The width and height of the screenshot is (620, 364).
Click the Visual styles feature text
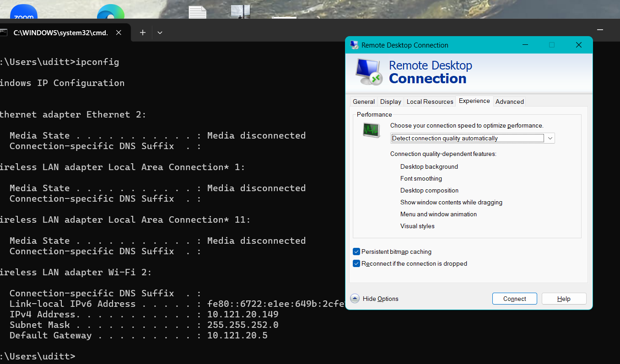tap(417, 226)
